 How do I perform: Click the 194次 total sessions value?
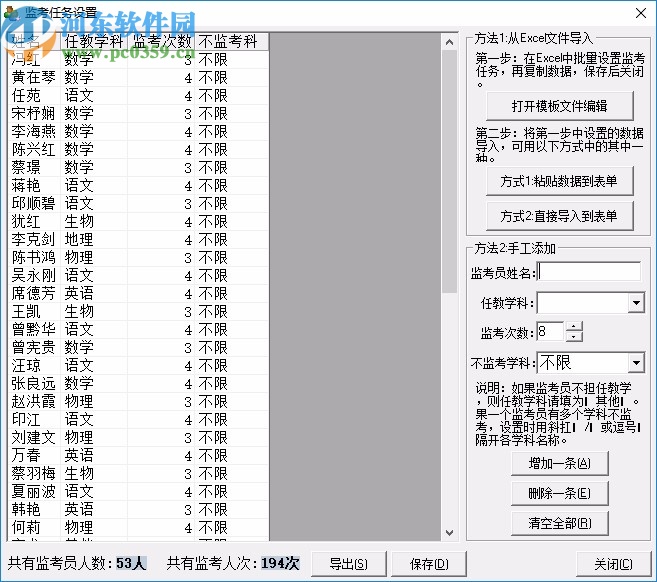(280, 563)
